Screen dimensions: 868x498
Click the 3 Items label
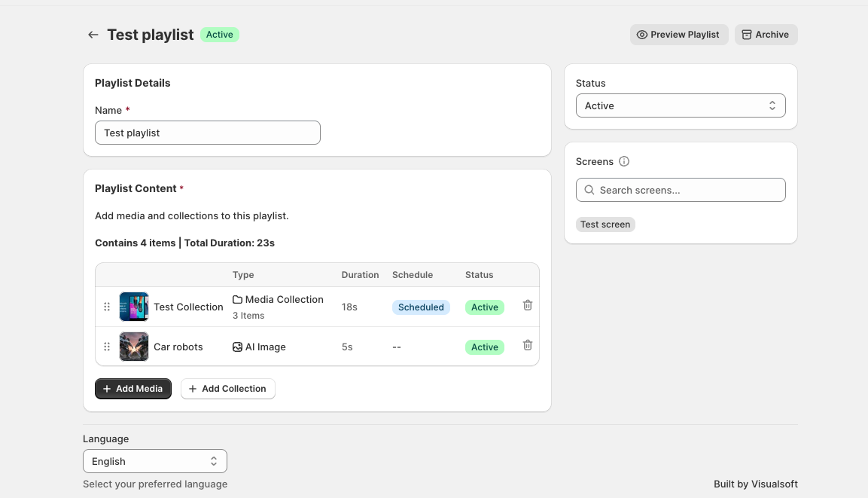(x=248, y=316)
